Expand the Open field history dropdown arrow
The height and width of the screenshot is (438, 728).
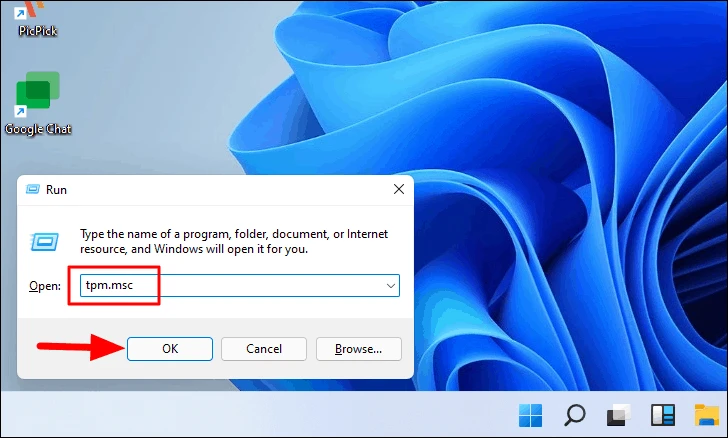[391, 286]
